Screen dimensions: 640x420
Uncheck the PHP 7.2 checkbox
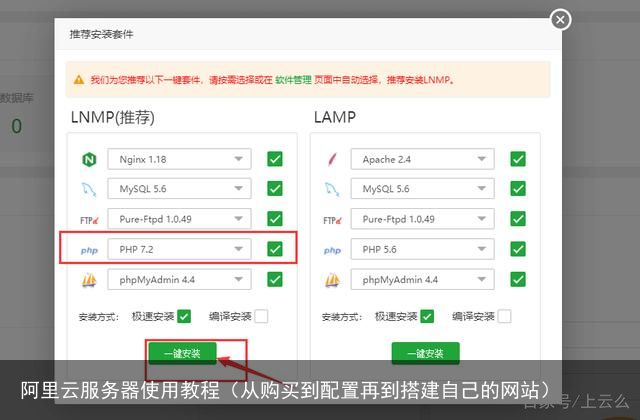pos(275,249)
